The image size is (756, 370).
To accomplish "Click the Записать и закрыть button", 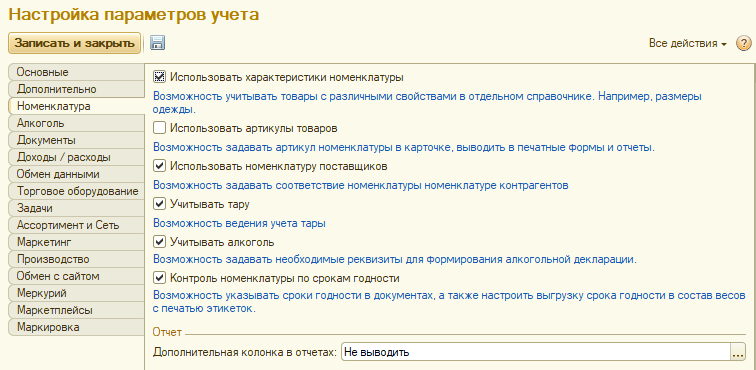I will tap(74, 43).
